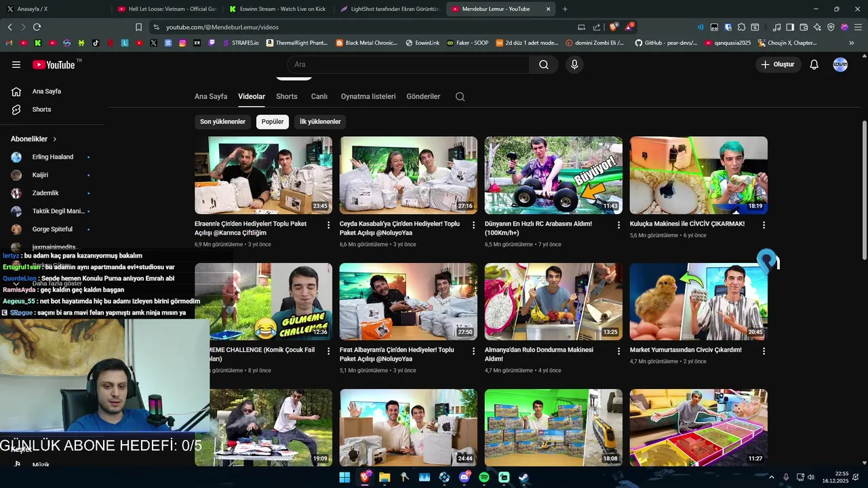Open Market Yumurtasından Civciv thumbnail
868x488 pixels.
point(698,302)
